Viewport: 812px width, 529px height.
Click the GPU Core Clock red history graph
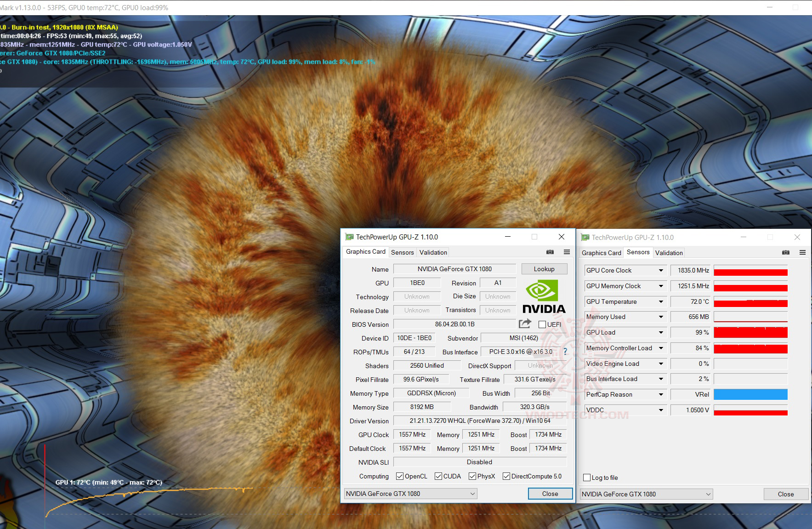click(x=751, y=270)
